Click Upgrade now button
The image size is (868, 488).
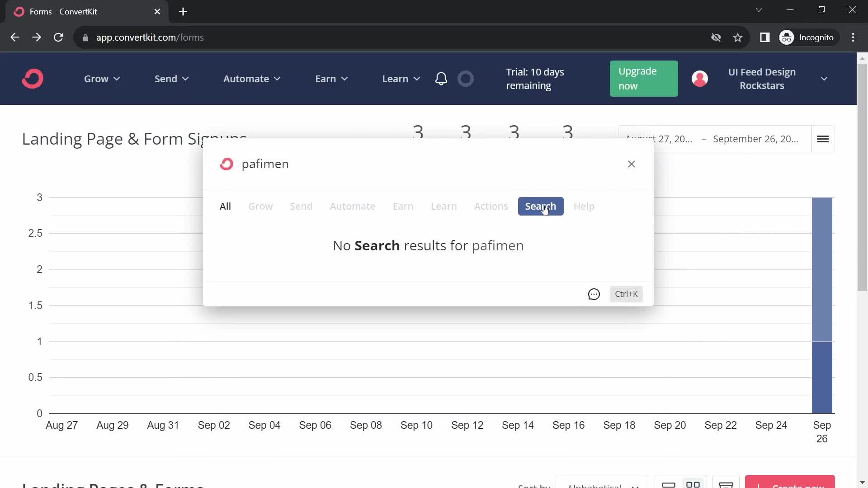pyautogui.click(x=643, y=79)
